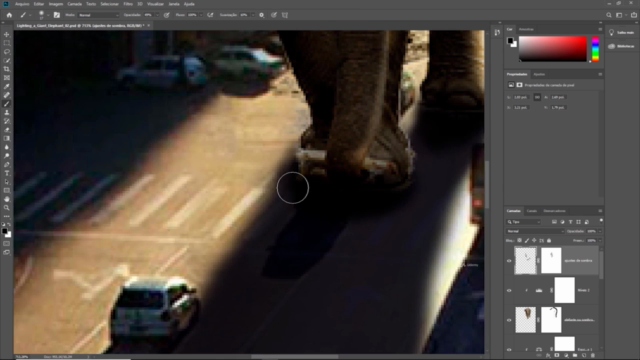Toggle lock all padlock icon

pyautogui.click(x=549, y=241)
